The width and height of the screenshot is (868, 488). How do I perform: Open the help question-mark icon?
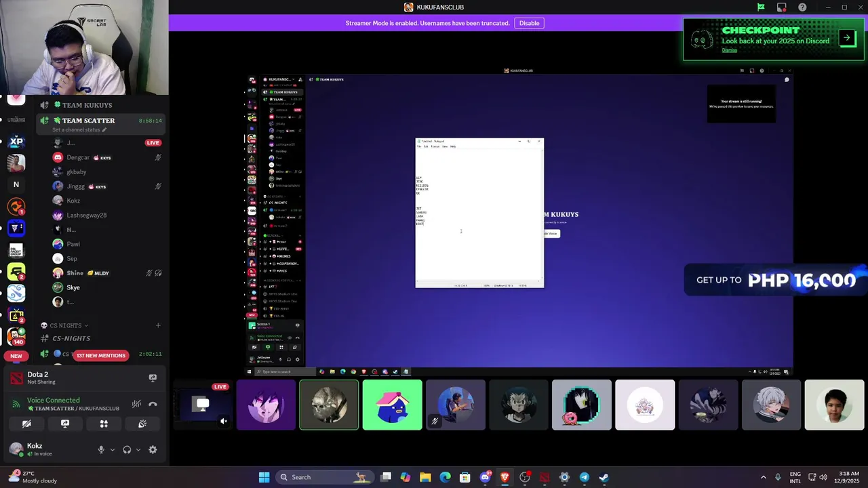tap(802, 7)
